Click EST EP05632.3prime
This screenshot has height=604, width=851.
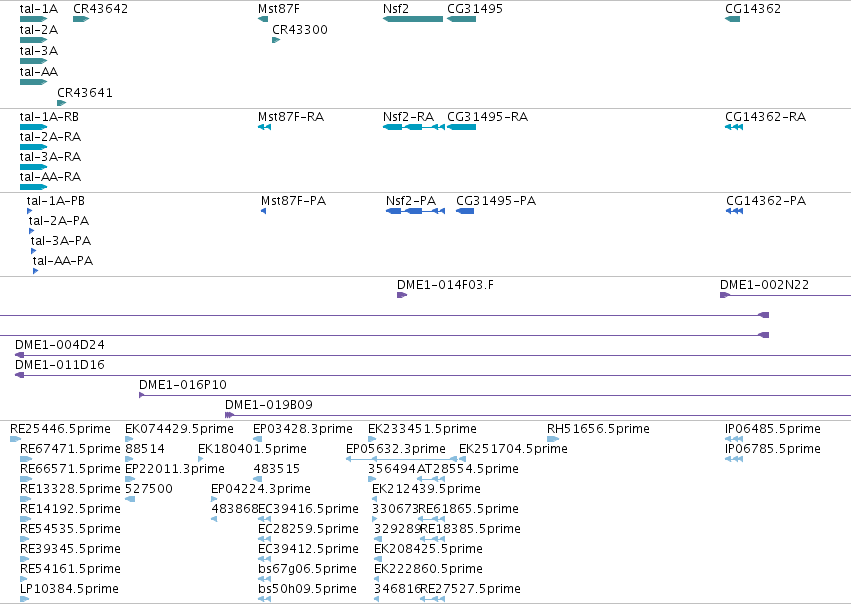(x=396, y=449)
